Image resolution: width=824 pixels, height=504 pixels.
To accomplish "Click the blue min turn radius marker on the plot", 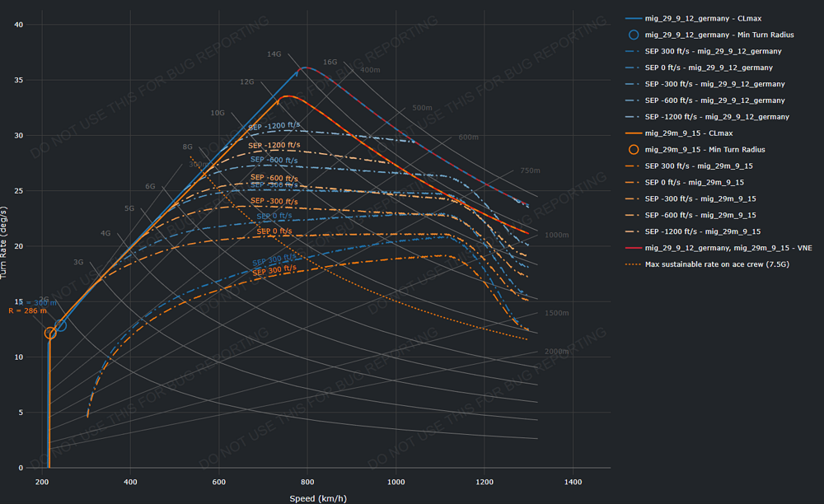I will (60, 325).
